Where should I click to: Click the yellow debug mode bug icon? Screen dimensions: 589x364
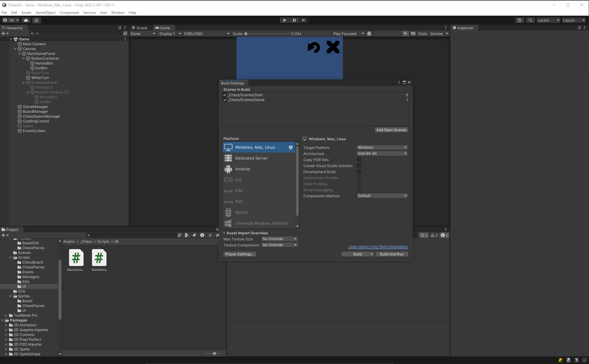click(560, 360)
